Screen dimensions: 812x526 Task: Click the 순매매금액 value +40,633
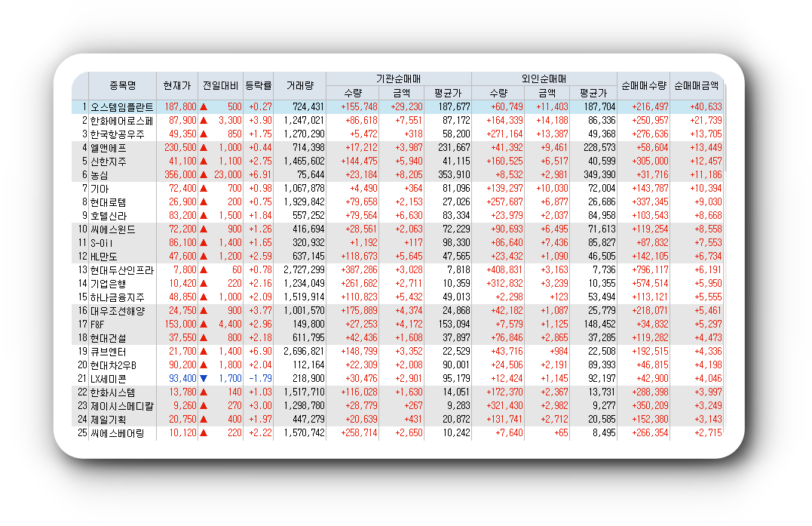click(706, 106)
